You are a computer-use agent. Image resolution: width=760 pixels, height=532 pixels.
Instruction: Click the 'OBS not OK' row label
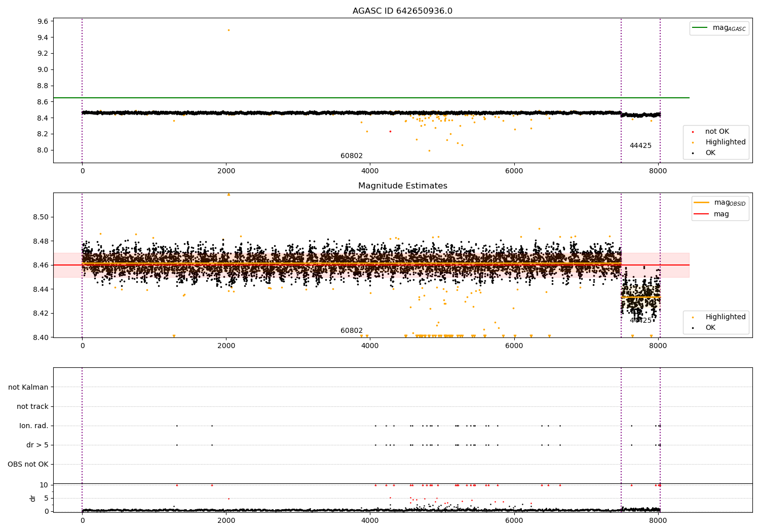[28, 464]
